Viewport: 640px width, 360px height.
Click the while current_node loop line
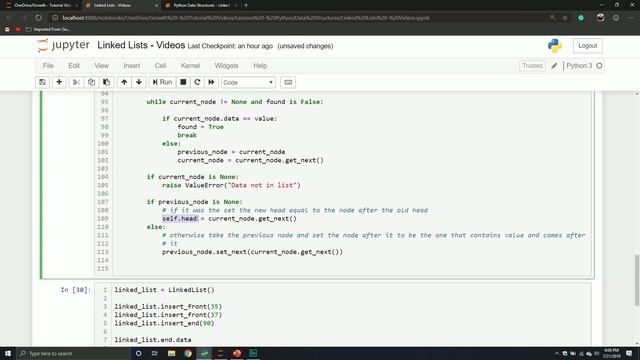[x=235, y=102]
